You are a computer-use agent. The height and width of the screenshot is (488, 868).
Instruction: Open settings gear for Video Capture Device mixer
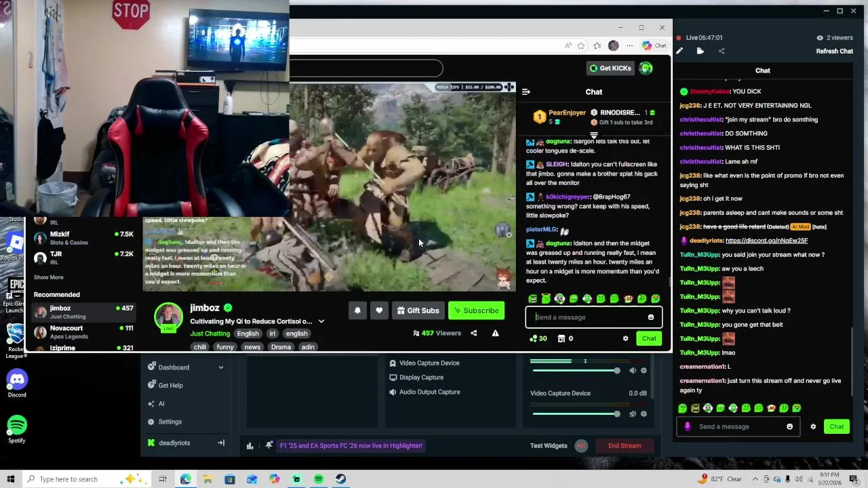click(644, 413)
